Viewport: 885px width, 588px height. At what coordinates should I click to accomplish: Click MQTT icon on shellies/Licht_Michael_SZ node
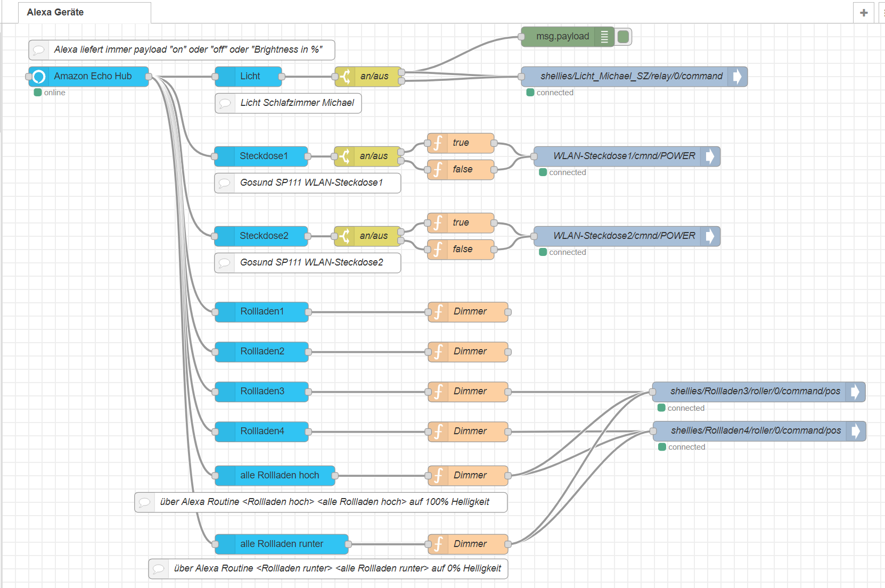(x=737, y=77)
